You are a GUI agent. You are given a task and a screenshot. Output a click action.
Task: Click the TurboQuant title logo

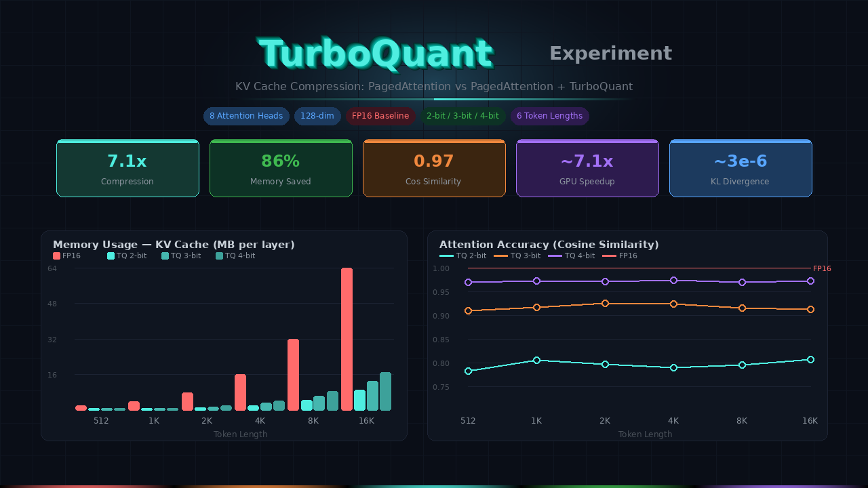375,53
